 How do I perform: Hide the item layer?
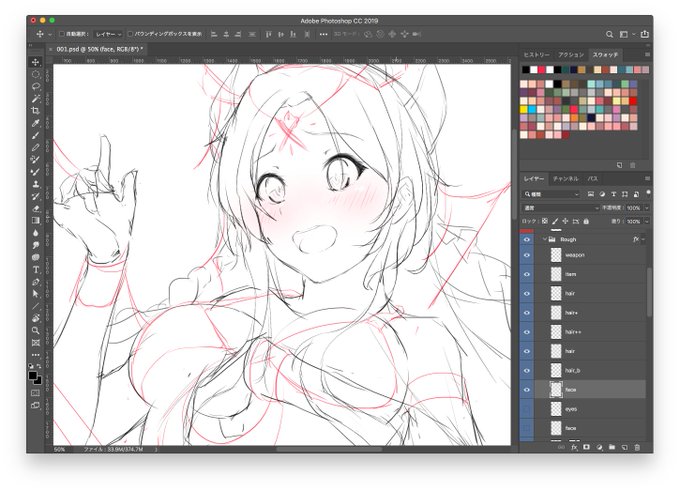(526, 274)
